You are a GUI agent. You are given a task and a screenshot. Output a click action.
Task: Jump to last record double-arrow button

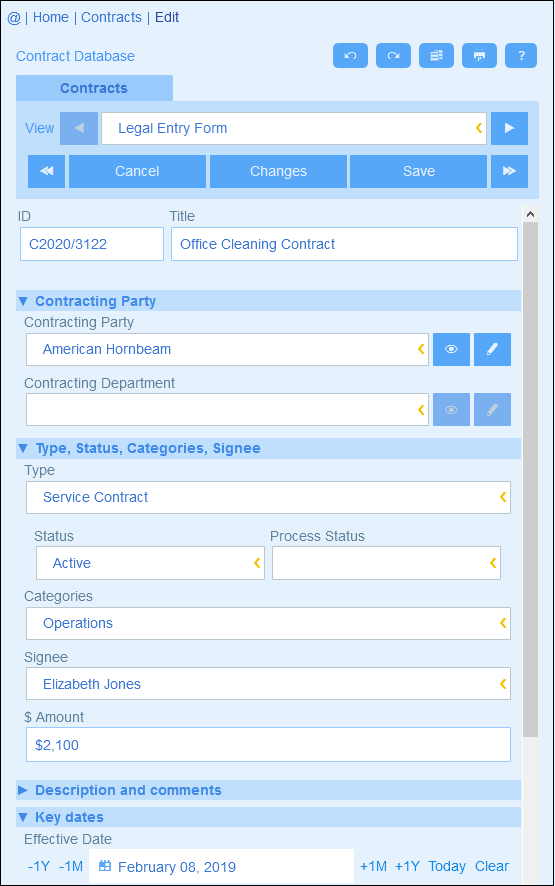click(x=509, y=171)
